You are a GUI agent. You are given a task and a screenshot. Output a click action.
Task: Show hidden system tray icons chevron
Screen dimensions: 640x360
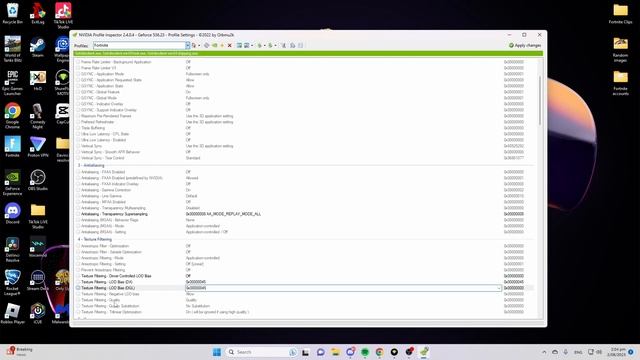pyautogui.click(x=544, y=352)
